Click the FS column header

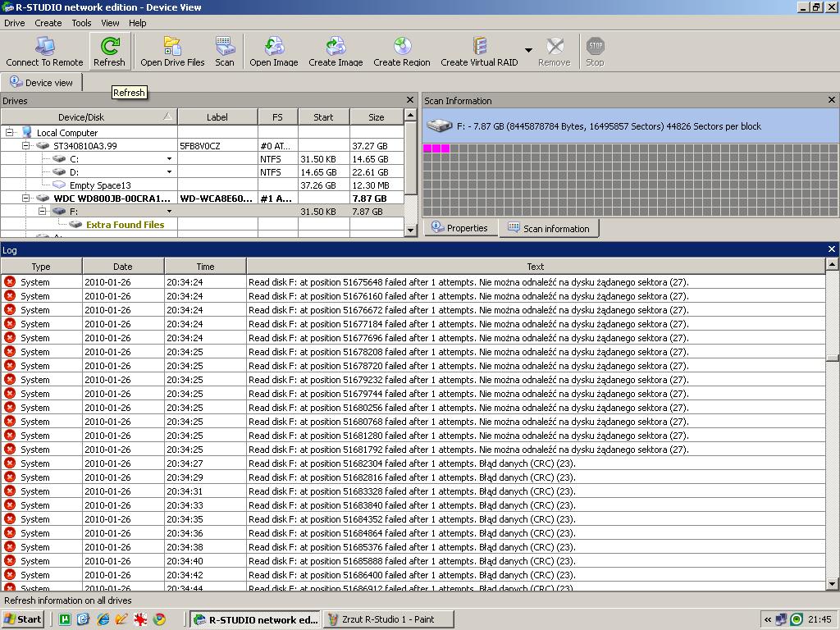(277, 116)
